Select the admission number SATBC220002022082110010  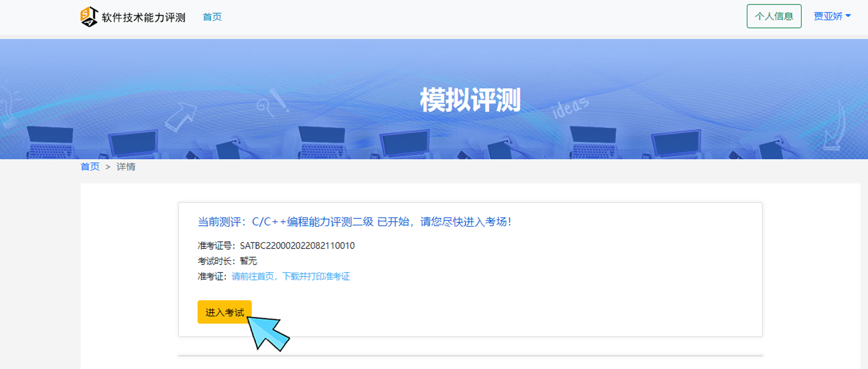(297, 246)
